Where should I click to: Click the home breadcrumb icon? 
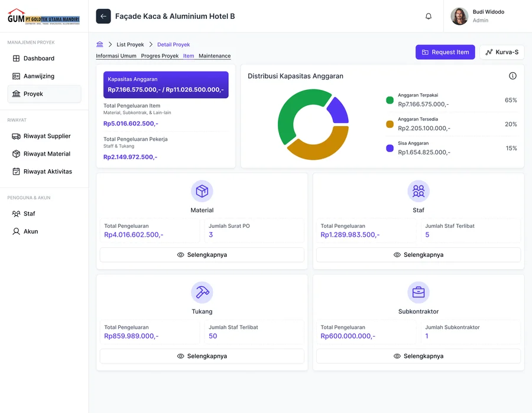point(100,44)
